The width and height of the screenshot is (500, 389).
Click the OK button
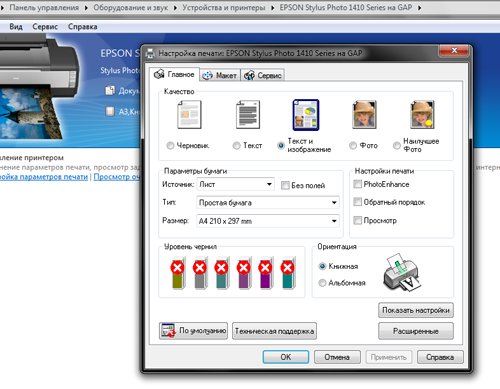coord(286,357)
